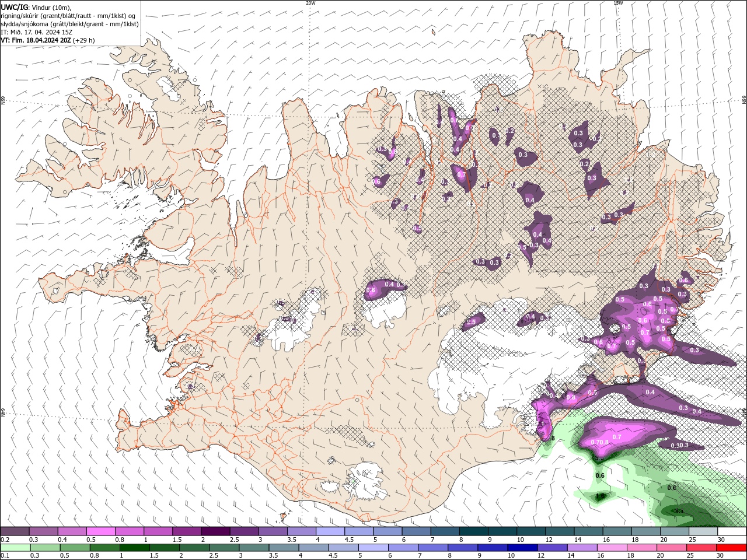Pick the green 0.8 swatch in the rain legend
The width and height of the screenshot is (747, 560).
click(105, 548)
